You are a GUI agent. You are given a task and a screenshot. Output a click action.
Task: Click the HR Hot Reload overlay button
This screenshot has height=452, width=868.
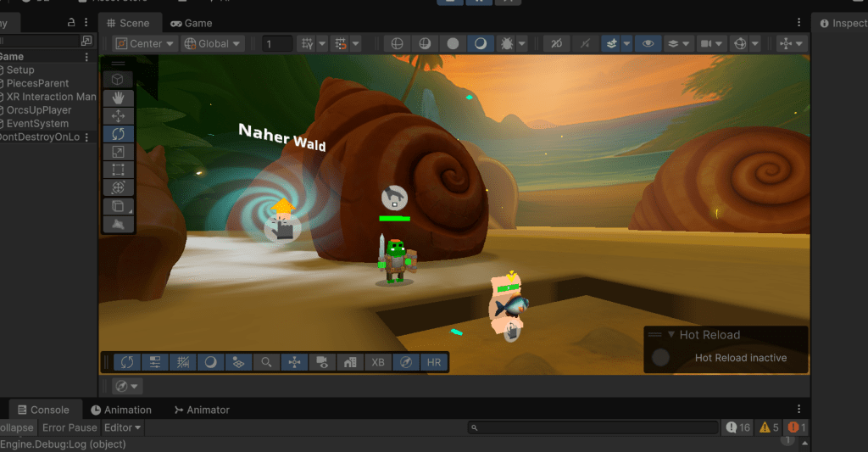[434, 362]
